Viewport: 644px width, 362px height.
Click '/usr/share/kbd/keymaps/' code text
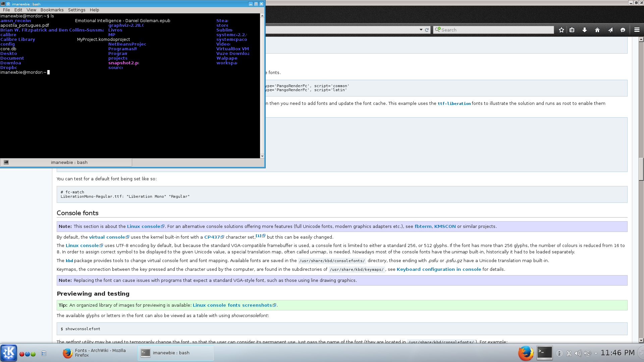point(357,269)
